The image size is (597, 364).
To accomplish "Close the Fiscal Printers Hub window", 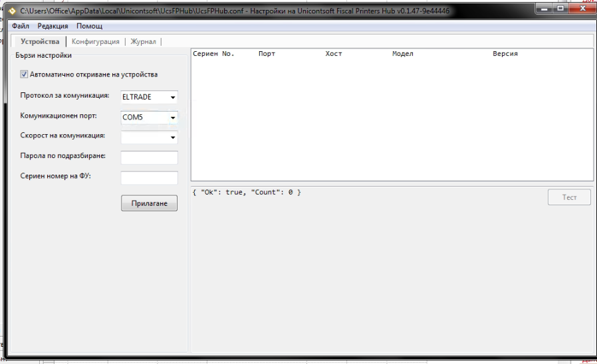I will (582, 9).
